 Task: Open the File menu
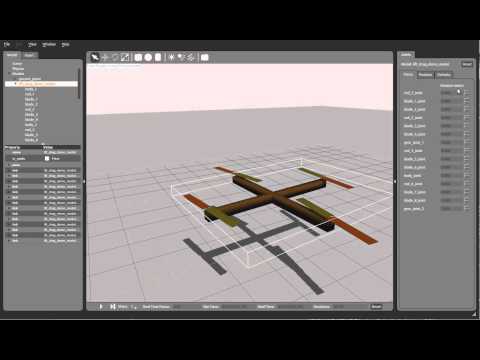coord(7,44)
